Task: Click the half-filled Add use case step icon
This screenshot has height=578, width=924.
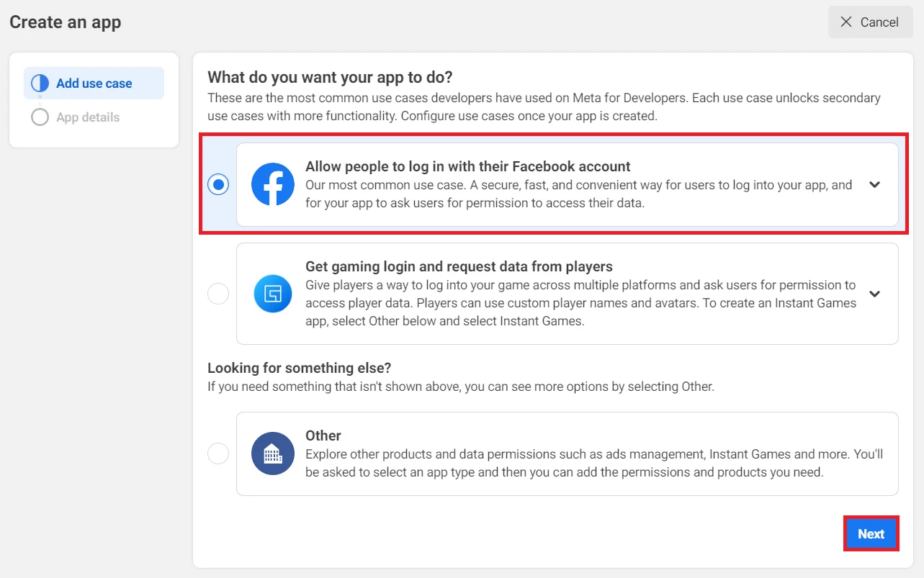Action: (40, 83)
